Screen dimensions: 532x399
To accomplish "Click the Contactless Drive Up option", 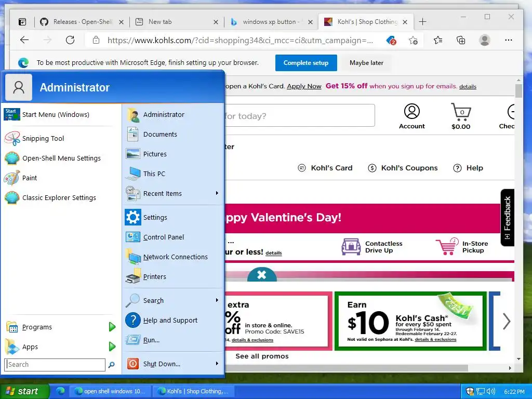I will click(372, 247).
